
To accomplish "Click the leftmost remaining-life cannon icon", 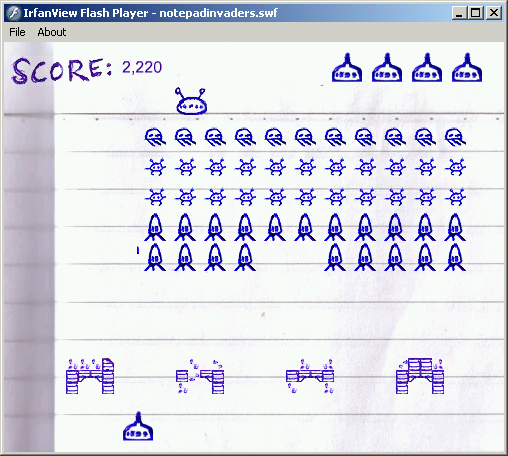I will (347, 68).
